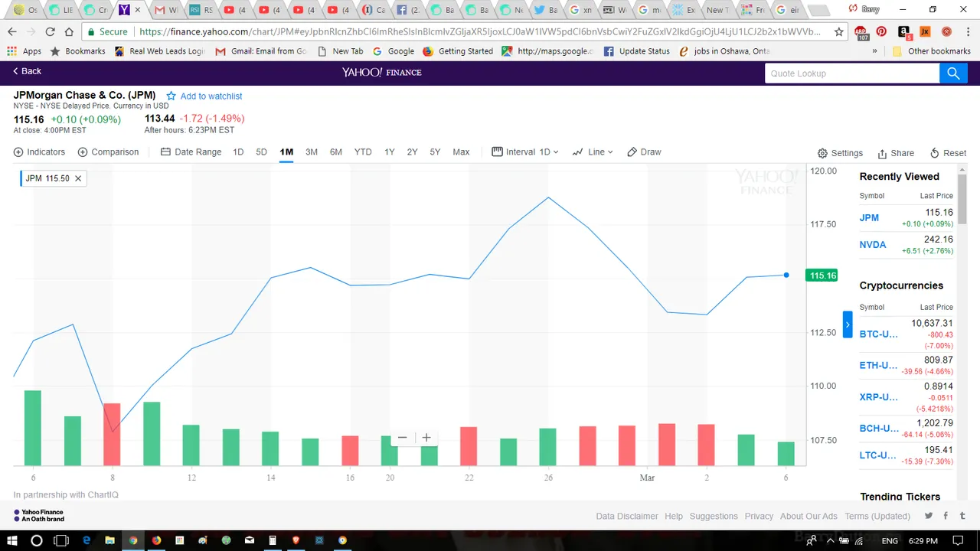Expand the Line chart type dropdown
This screenshot has width=980, height=551.
[x=593, y=152]
